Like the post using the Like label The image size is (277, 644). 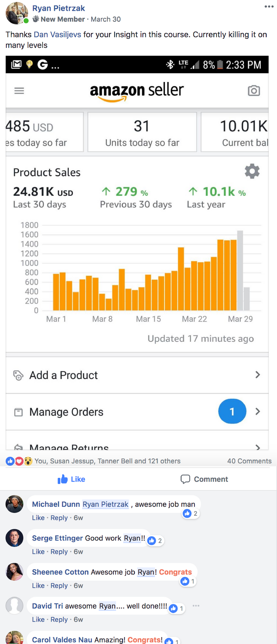78,479
